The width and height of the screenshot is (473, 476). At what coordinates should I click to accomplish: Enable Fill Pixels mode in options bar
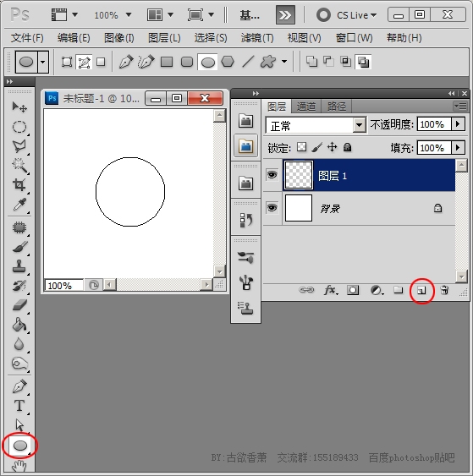click(x=101, y=62)
